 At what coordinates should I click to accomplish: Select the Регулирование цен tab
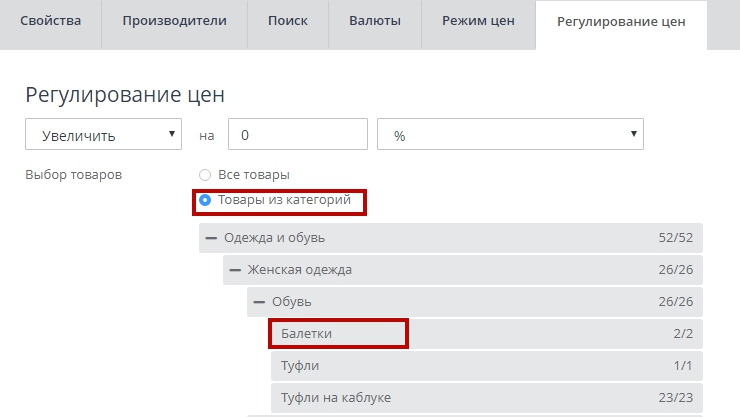tap(621, 22)
